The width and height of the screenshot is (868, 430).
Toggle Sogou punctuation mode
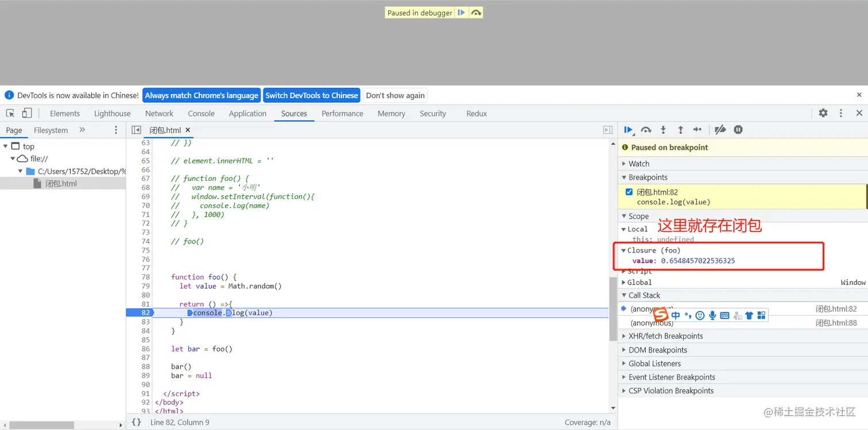pyautogui.click(x=688, y=315)
